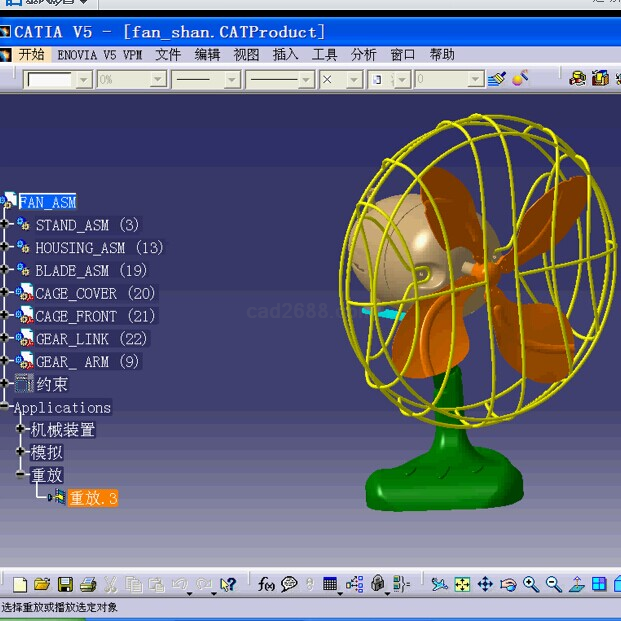Collapse the 重放 tree node

coord(20,475)
